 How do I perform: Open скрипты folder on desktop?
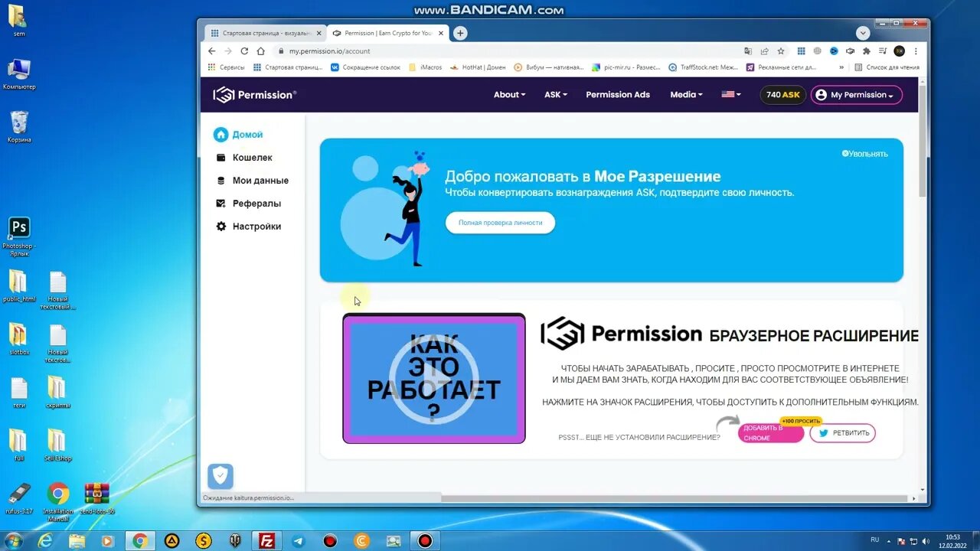pos(57,393)
